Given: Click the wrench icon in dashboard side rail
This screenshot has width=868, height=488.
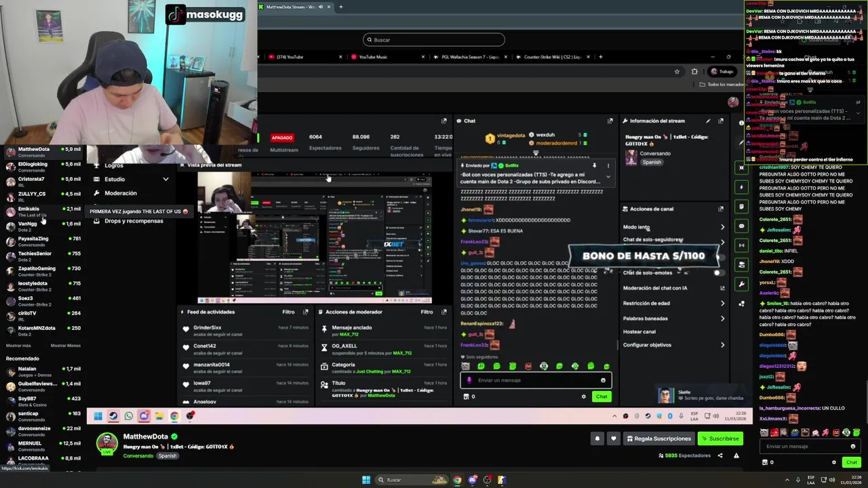Looking at the screenshot, I should [x=742, y=284].
